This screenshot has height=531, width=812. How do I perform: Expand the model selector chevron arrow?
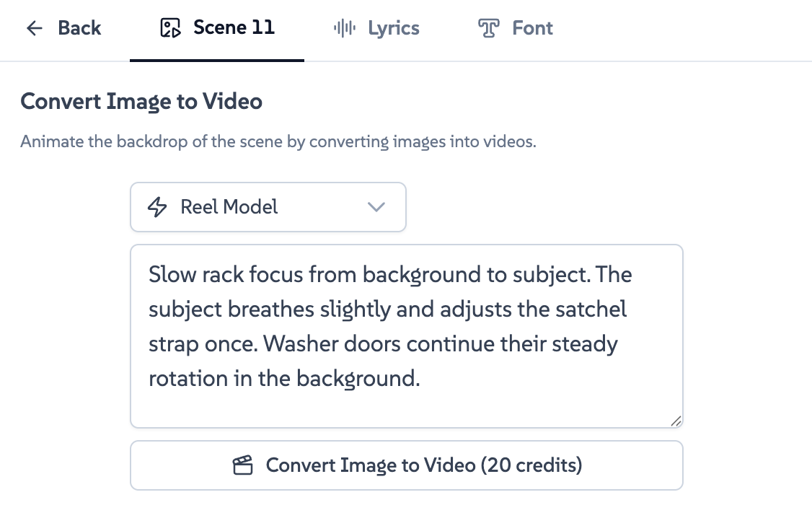pos(376,207)
